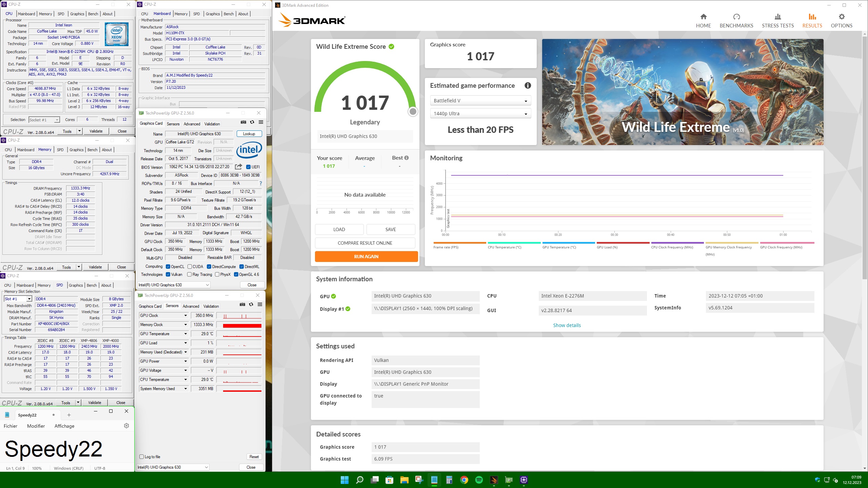This screenshot has height=488, width=868.
Task: Open the GPU selector dropdown in GPU-Z Graphics Card window
Action: point(174,285)
